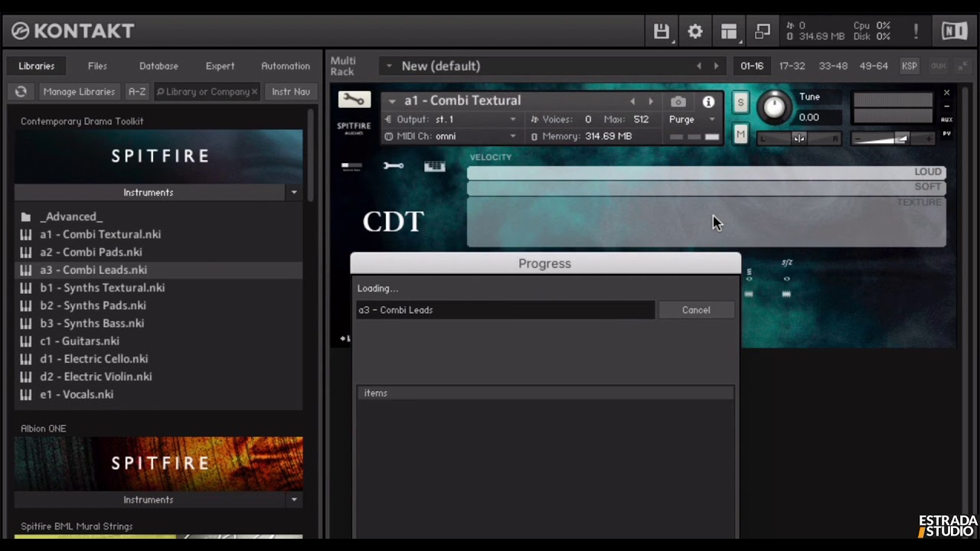This screenshot has width=980, height=551.
Task: Toggle the Instr Nav pane
Action: coord(291,92)
